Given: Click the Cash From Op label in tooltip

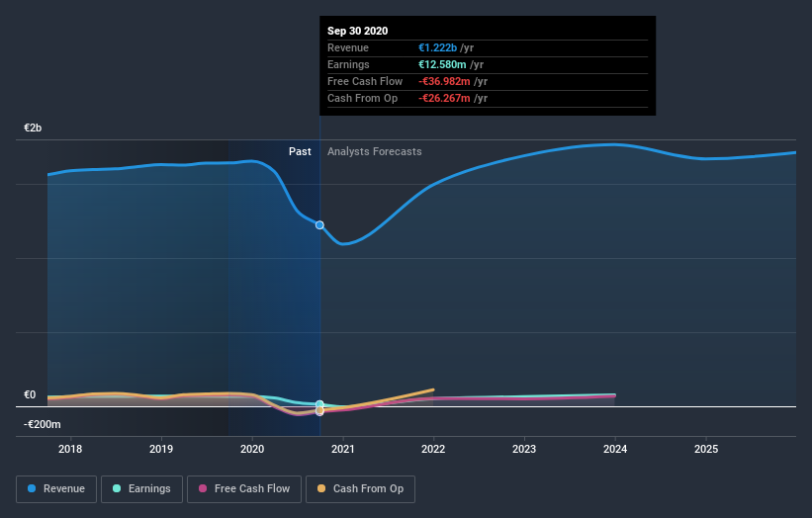Looking at the screenshot, I should click(363, 98).
